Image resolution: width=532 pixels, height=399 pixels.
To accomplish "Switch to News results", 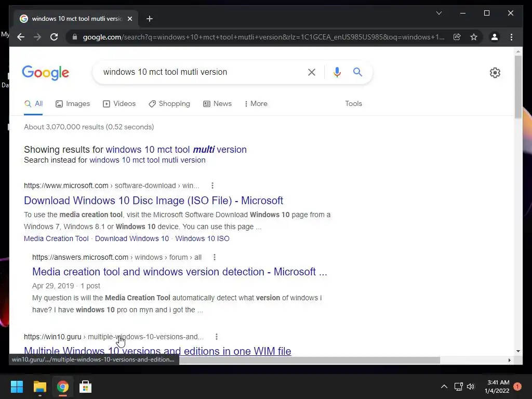I will 217,104.
